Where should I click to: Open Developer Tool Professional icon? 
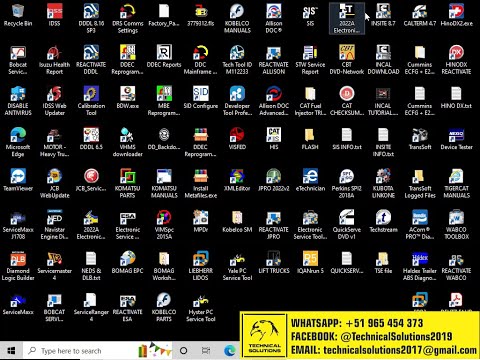237,101
